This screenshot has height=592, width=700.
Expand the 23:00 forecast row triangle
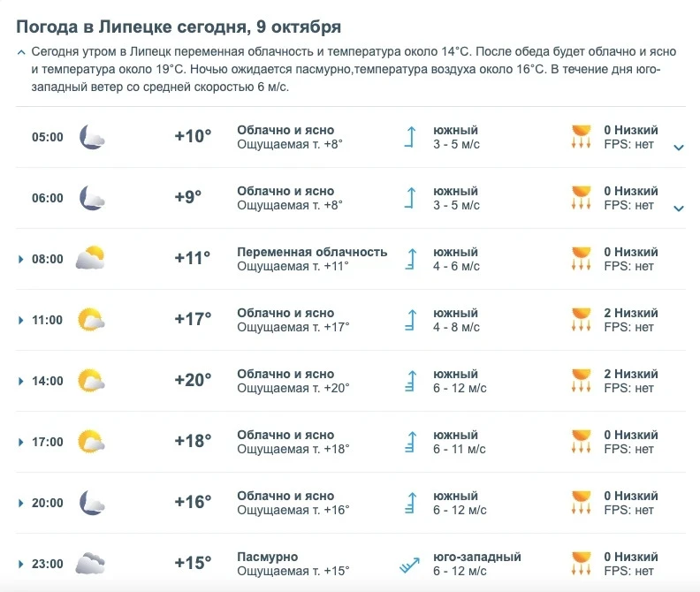20,564
